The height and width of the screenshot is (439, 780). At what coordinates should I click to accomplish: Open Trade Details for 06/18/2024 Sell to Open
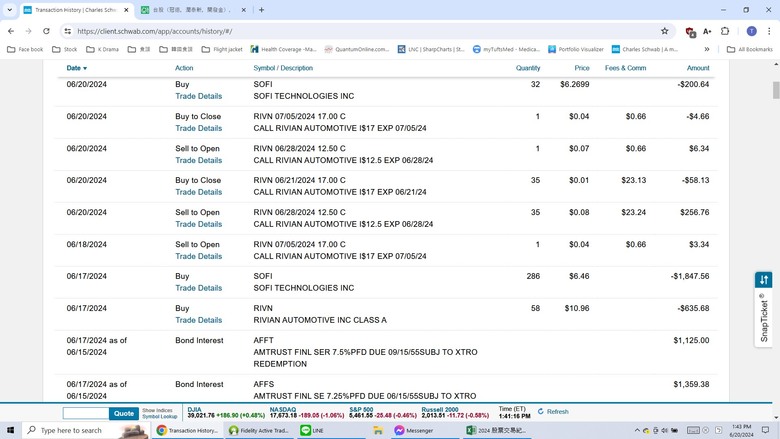198,256
